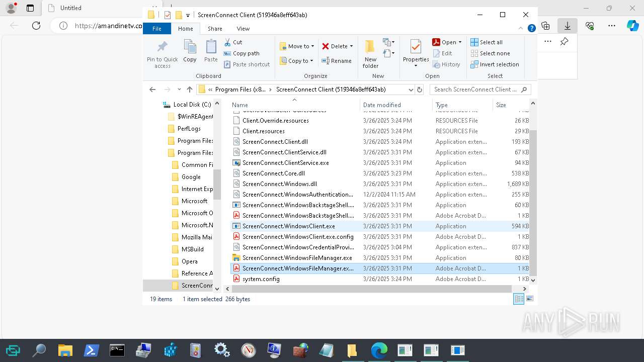Select ScreenConnect.Windows.dll file
This screenshot has height=362, width=644.
[279, 184]
